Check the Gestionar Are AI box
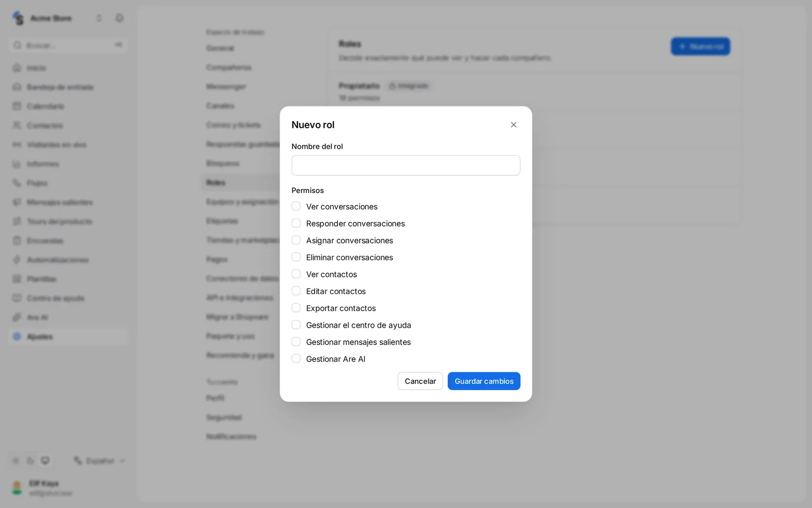This screenshot has width=812, height=508. [296, 359]
